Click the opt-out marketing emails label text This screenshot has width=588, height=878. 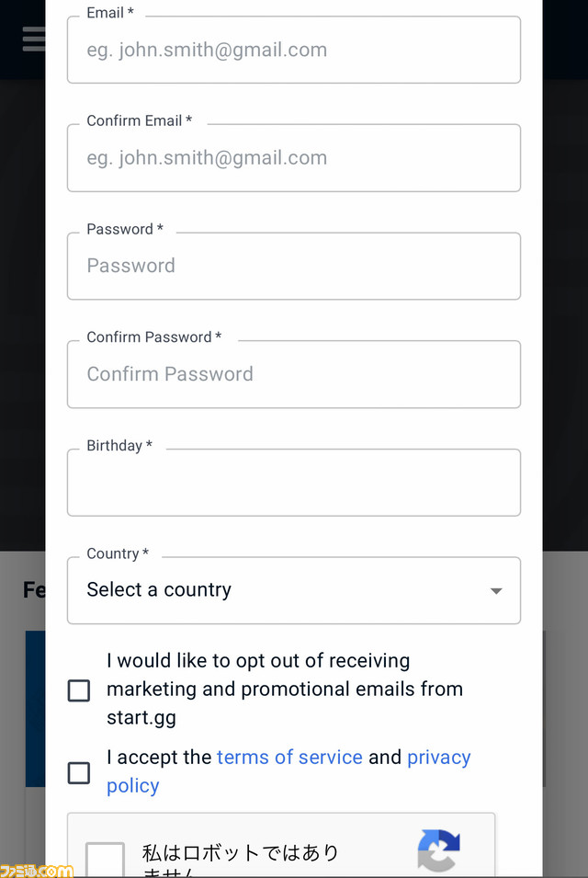click(285, 689)
